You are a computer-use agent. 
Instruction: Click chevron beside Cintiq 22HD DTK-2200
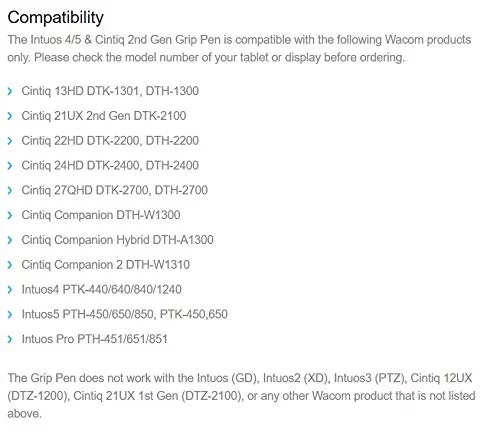(10, 141)
